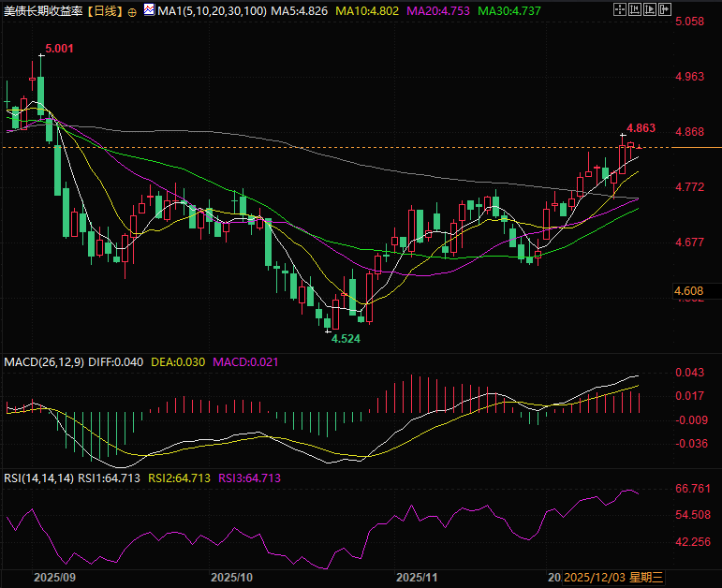Click the 4.524 low price marker
This screenshot has height=588, width=722.
pyautogui.click(x=346, y=339)
